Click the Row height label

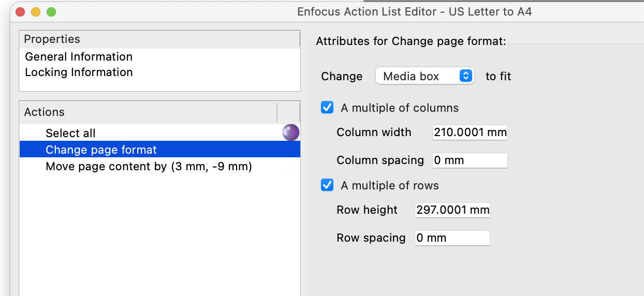point(367,210)
